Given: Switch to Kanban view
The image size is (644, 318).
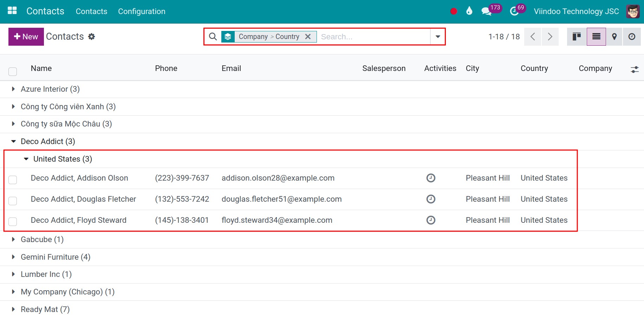Looking at the screenshot, I should click(x=577, y=37).
